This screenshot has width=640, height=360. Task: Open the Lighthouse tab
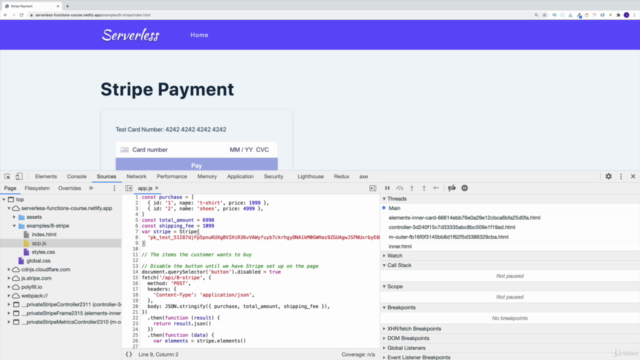coord(311,176)
